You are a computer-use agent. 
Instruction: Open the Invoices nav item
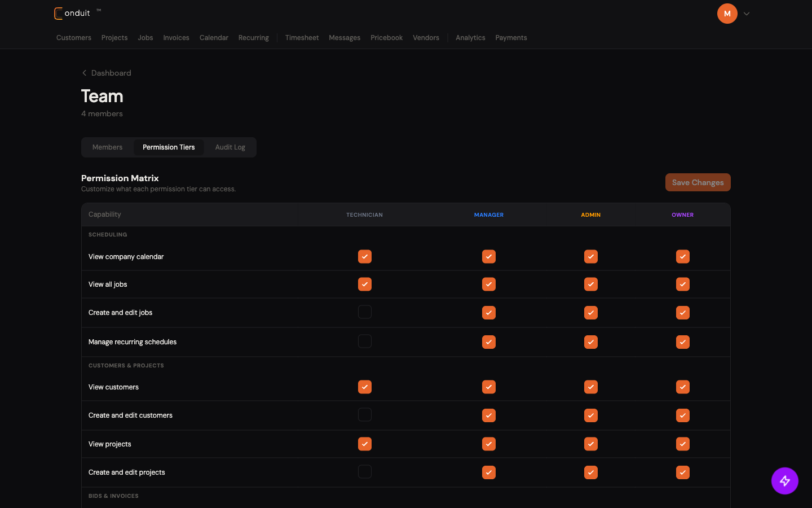tap(176, 38)
